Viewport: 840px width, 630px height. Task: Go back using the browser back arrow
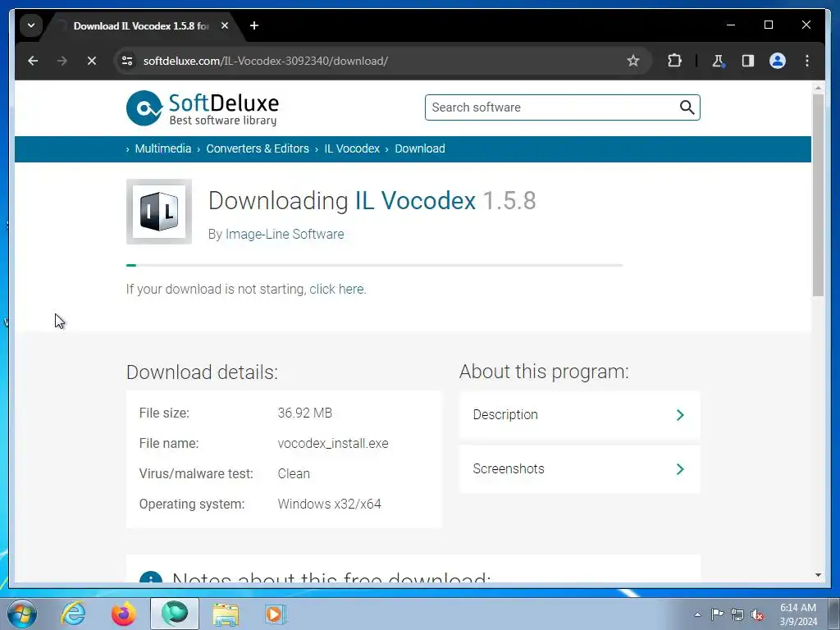(33, 61)
